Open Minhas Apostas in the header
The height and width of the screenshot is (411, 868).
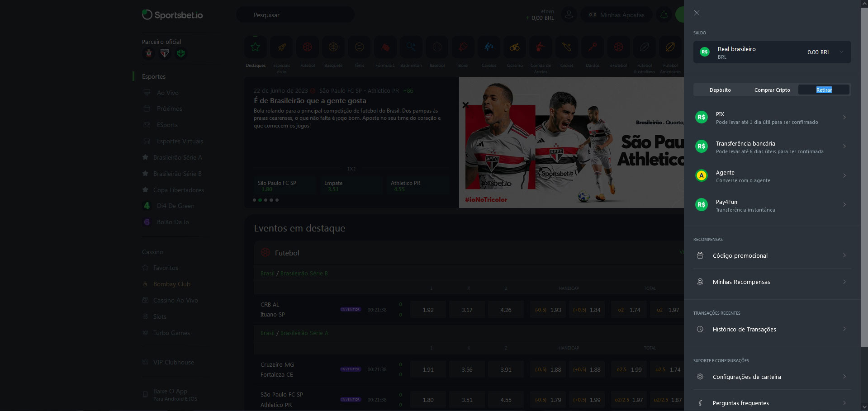click(617, 15)
